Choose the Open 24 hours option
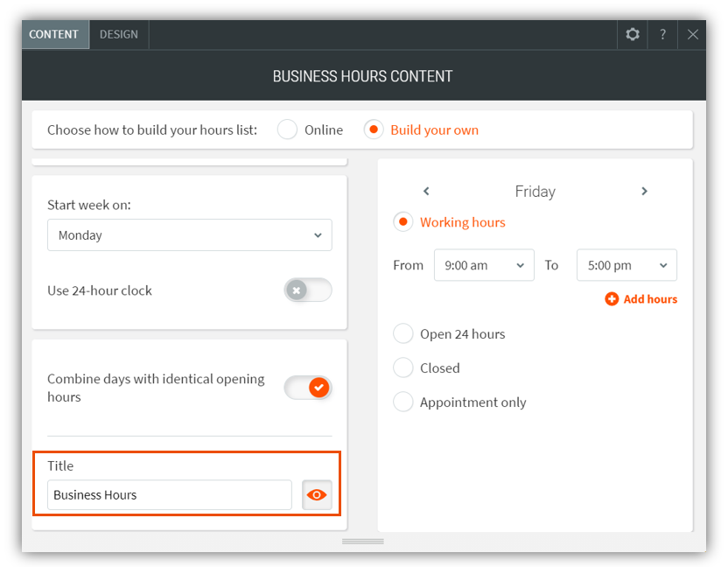The height and width of the screenshot is (567, 728). [403, 334]
